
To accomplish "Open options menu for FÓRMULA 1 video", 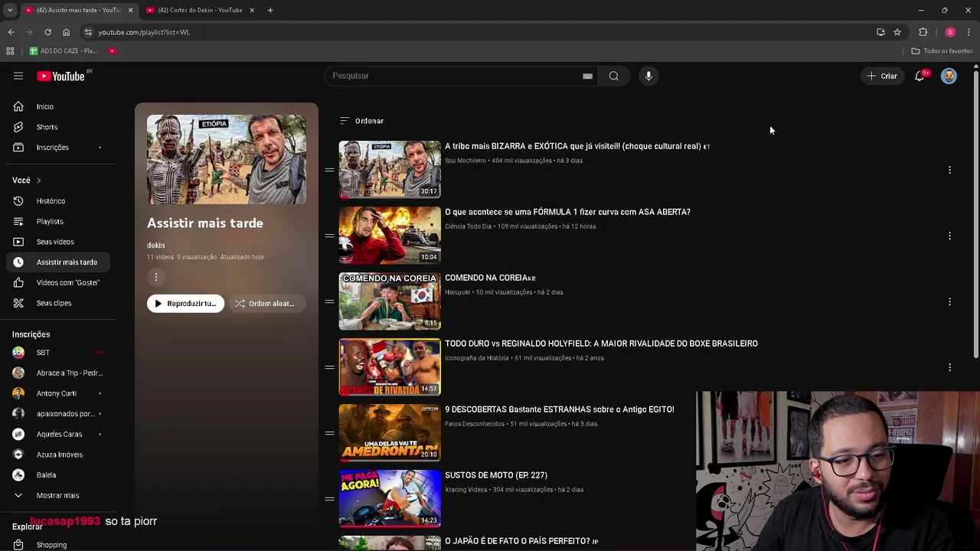I will pyautogui.click(x=949, y=236).
